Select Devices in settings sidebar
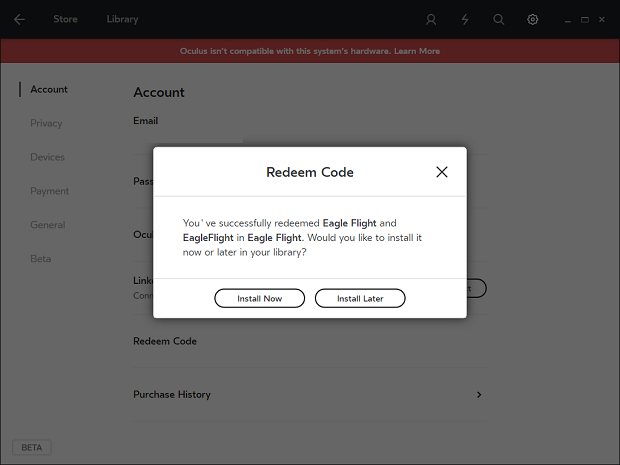This screenshot has width=620, height=465. [47, 157]
